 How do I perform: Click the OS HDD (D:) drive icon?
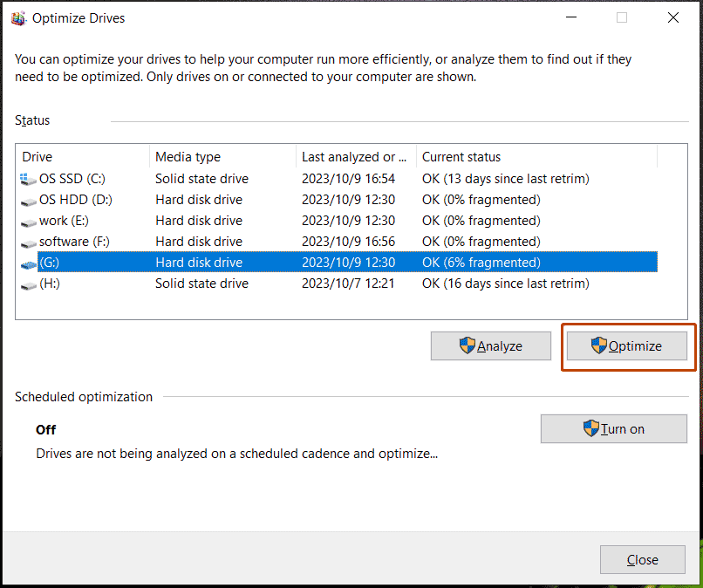28,202
